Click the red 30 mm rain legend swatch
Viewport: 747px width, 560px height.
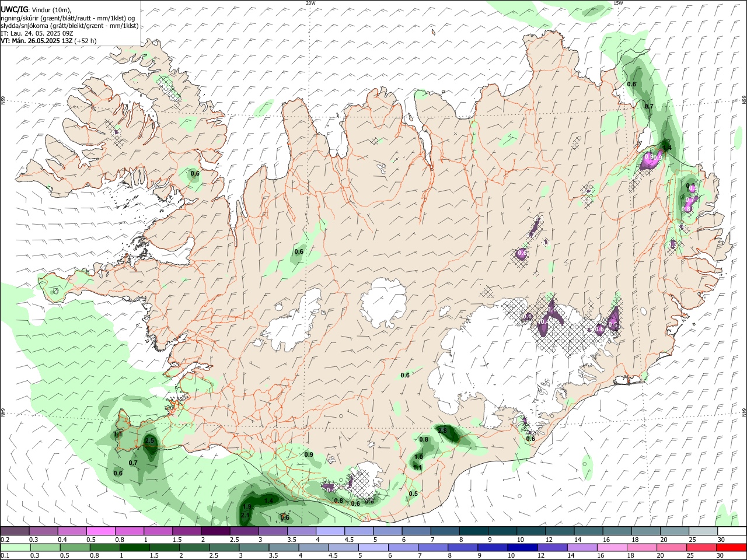(x=732, y=547)
